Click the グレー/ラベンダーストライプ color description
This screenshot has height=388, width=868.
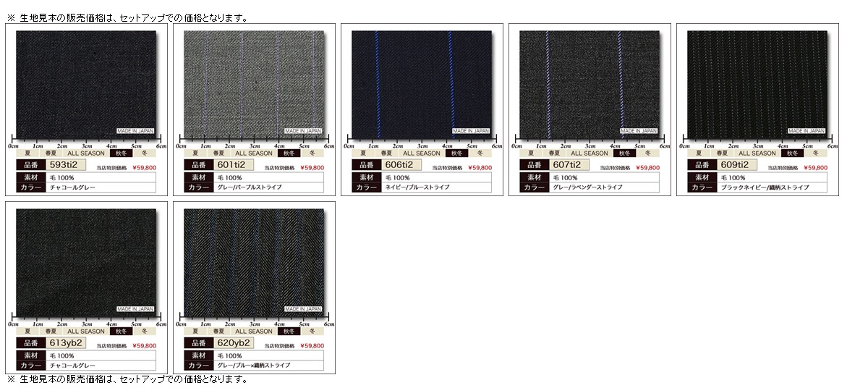[587, 187]
